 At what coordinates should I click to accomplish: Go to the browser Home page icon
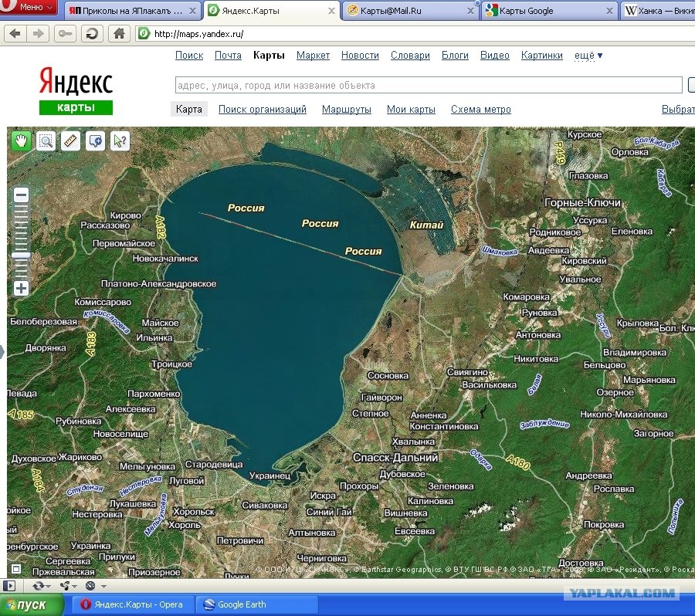(x=119, y=34)
